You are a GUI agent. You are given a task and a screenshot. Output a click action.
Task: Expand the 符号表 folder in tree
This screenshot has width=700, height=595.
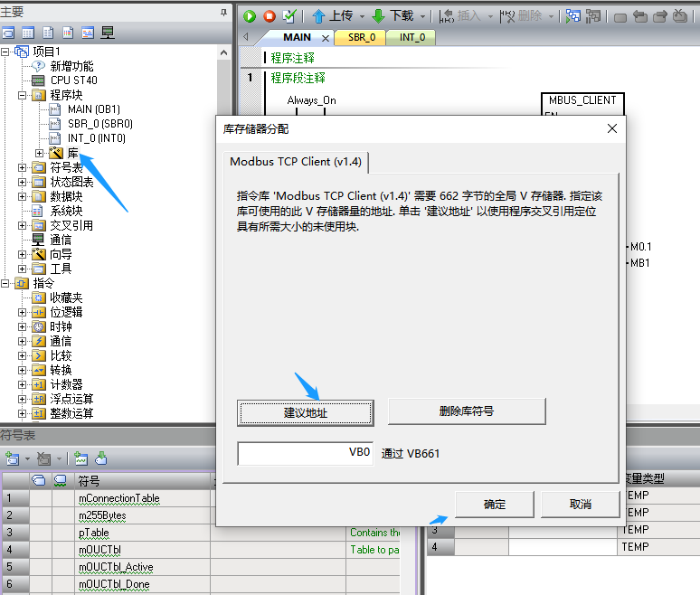22,167
